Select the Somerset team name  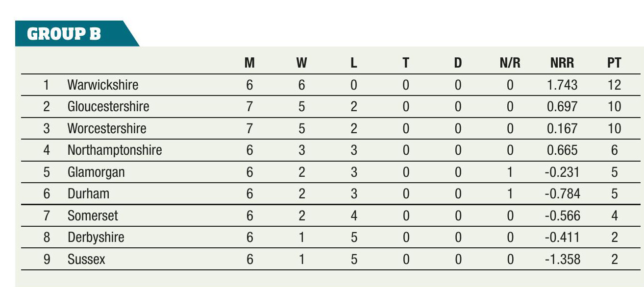pos(93,215)
